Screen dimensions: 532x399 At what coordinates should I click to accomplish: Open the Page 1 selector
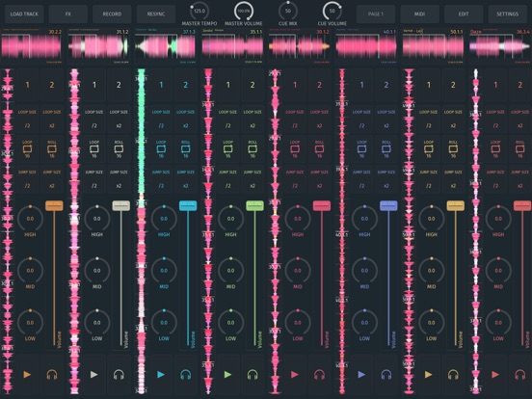376,13
